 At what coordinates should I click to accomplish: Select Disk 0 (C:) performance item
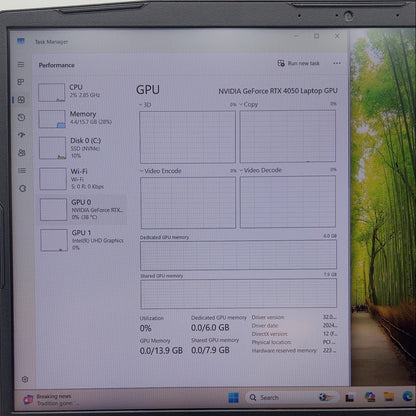click(x=82, y=148)
